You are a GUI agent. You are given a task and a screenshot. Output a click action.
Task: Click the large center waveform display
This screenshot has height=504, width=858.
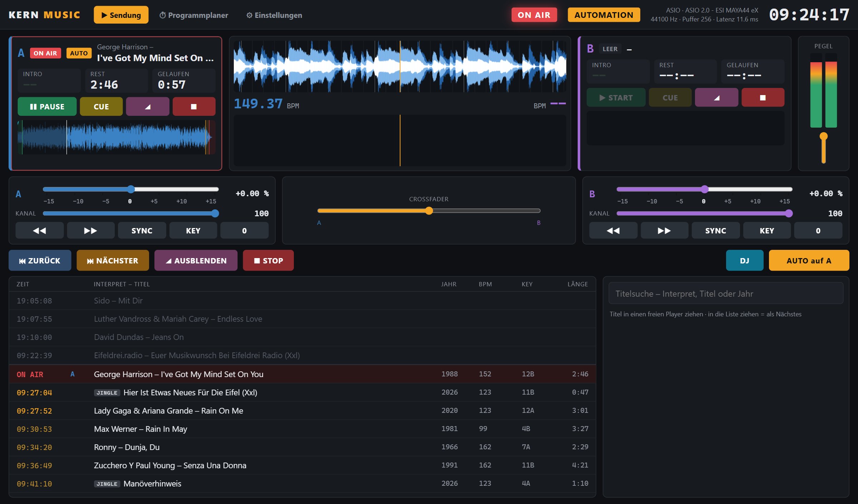click(400, 66)
